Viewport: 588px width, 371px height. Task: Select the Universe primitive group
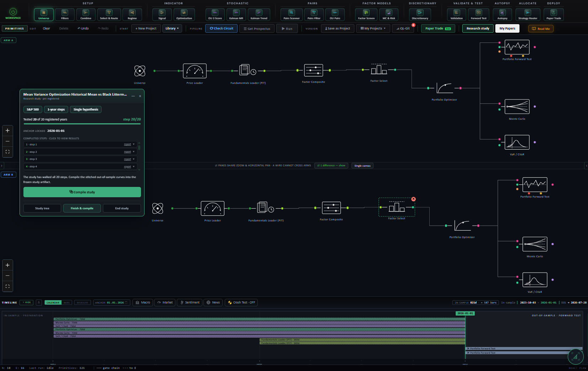44,15
